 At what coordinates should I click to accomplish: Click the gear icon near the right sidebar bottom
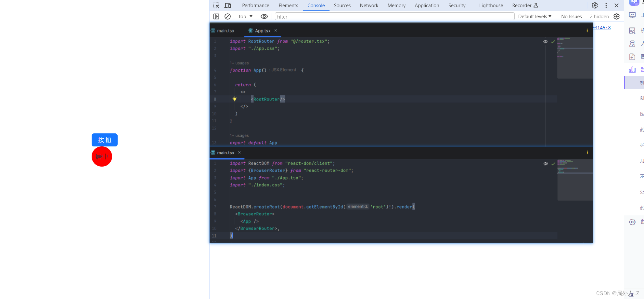coord(632,222)
